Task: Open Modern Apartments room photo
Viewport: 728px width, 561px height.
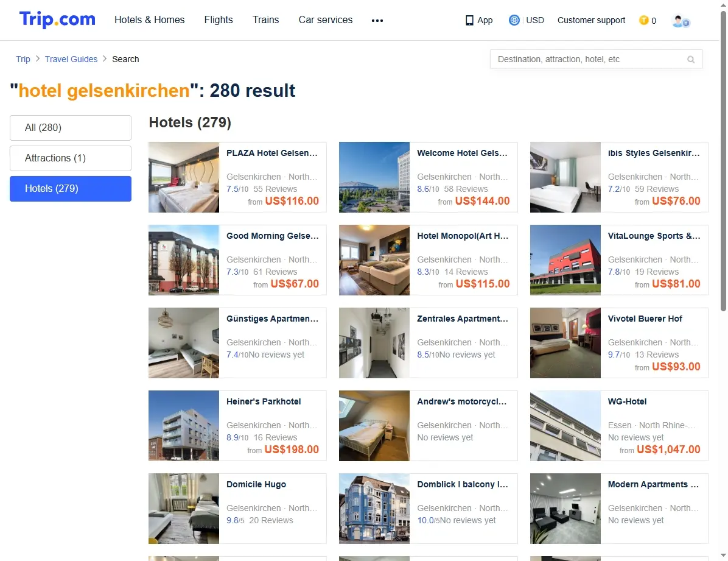Action: 565,509
